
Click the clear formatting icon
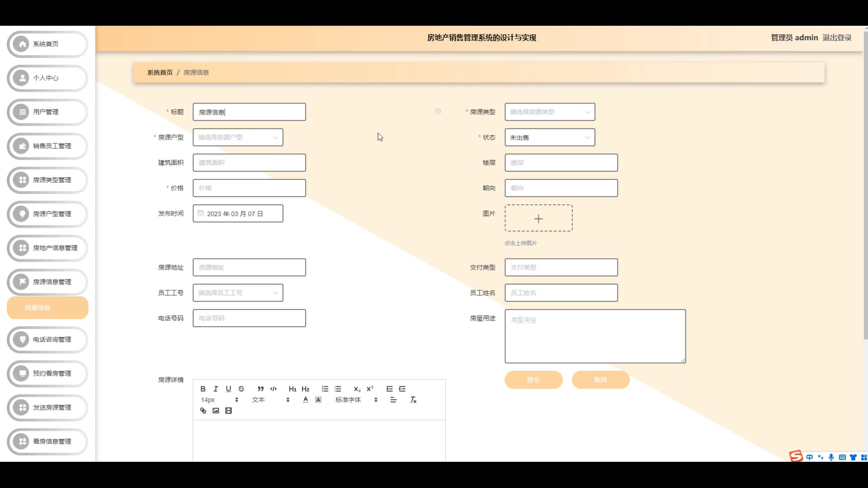pyautogui.click(x=413, y=400)
